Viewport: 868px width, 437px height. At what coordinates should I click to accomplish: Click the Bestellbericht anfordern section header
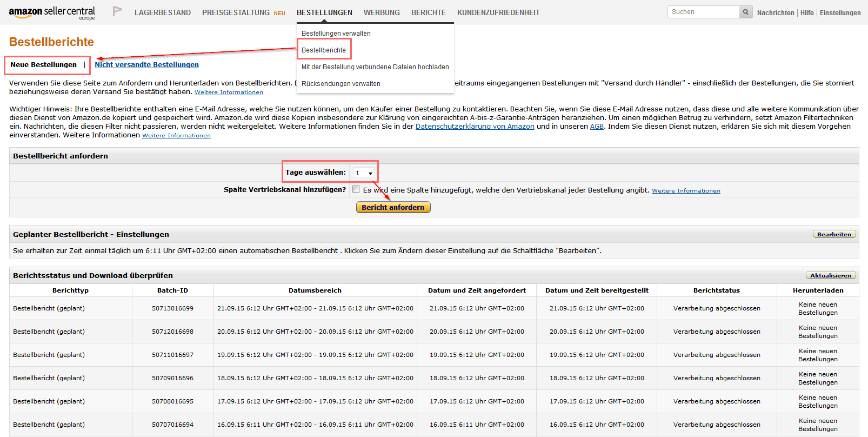(x=61, y=156)
